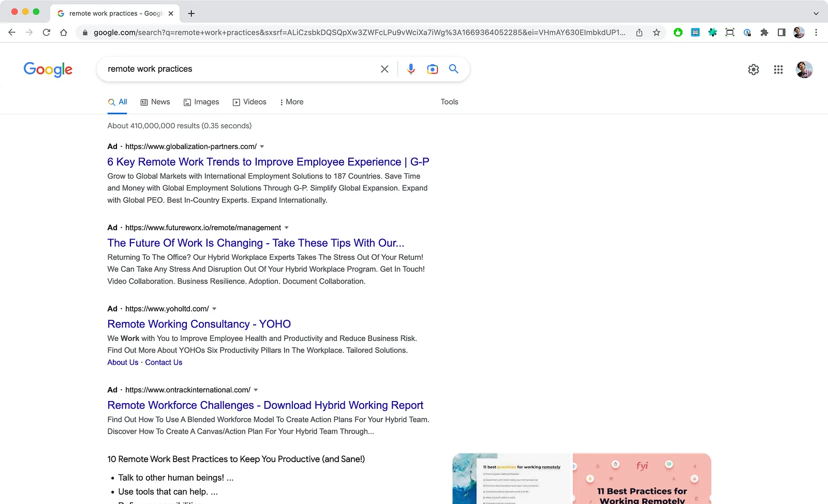Click the browser address bar URL
The height and width of the screenshot is (504, 828).
pos(359,32)
